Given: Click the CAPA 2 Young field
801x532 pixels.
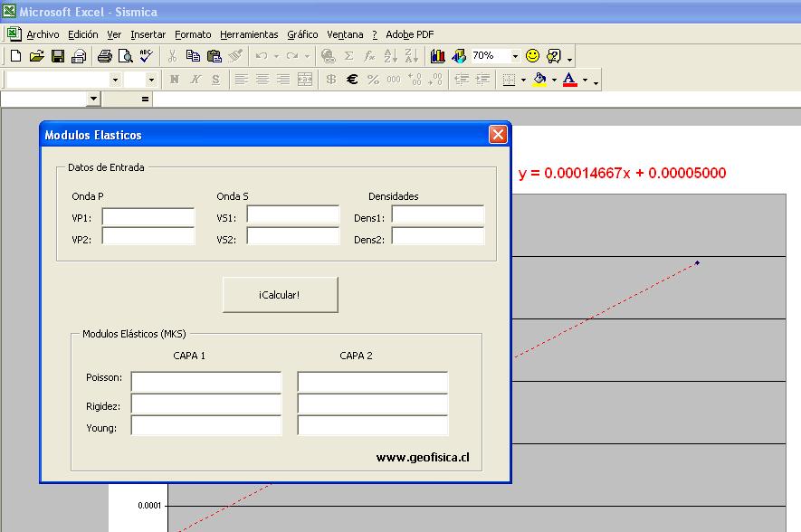Looking at the screenshot, I should tap(372, 425).
